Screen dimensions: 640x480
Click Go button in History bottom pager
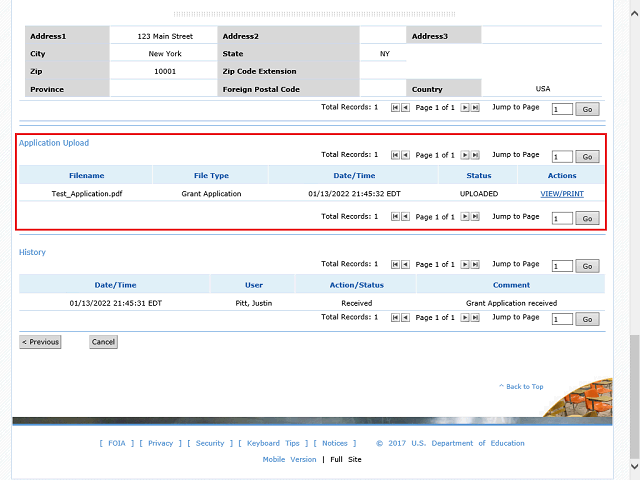click(x=588, y=319)
